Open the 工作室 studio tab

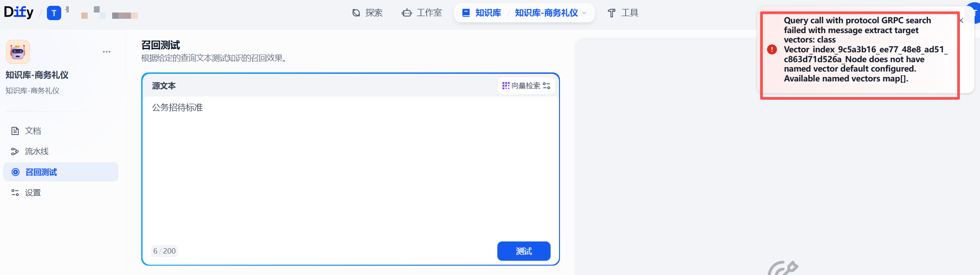[x=422, y=13]
